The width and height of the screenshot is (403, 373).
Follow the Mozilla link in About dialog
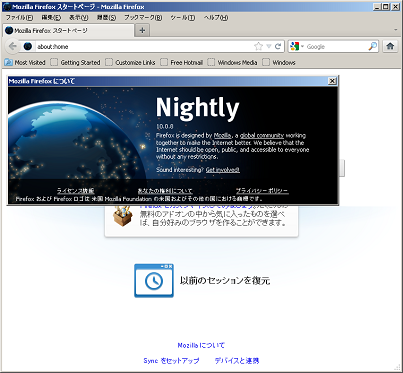click(x=222, y=135)
